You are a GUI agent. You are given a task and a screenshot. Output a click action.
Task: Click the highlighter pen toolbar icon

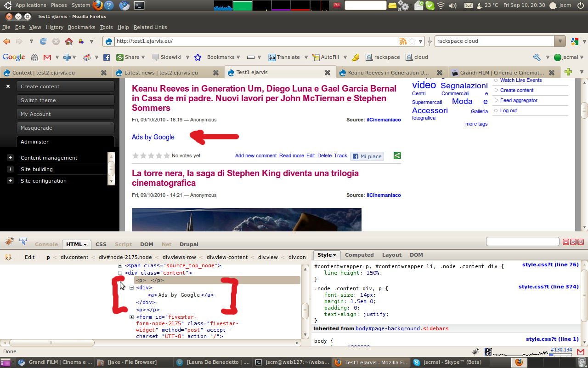coord(356,57)
